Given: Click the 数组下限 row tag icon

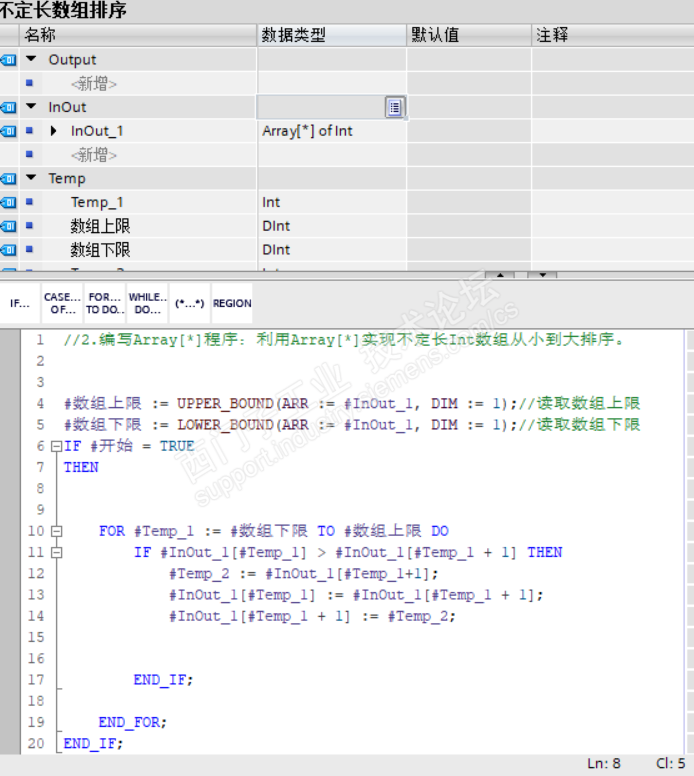Looking at the screenshot, I should pyautogui.click(x=8, y=250).
